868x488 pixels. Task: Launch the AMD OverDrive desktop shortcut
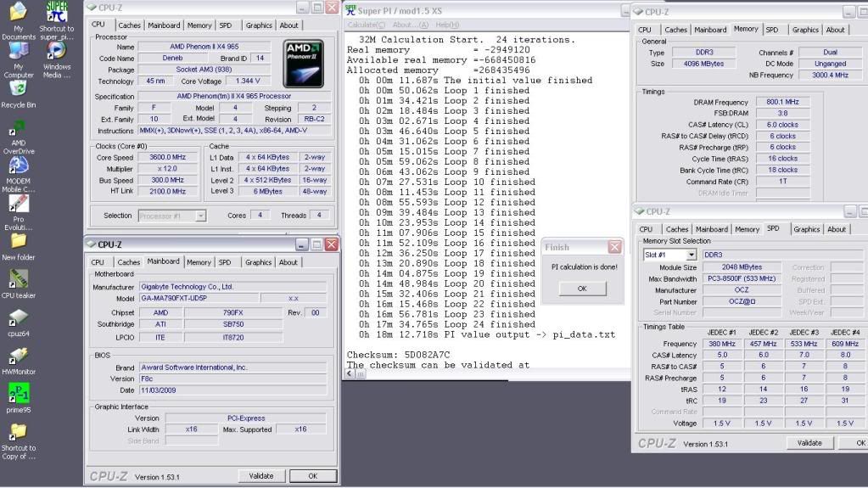click(18, 129)
